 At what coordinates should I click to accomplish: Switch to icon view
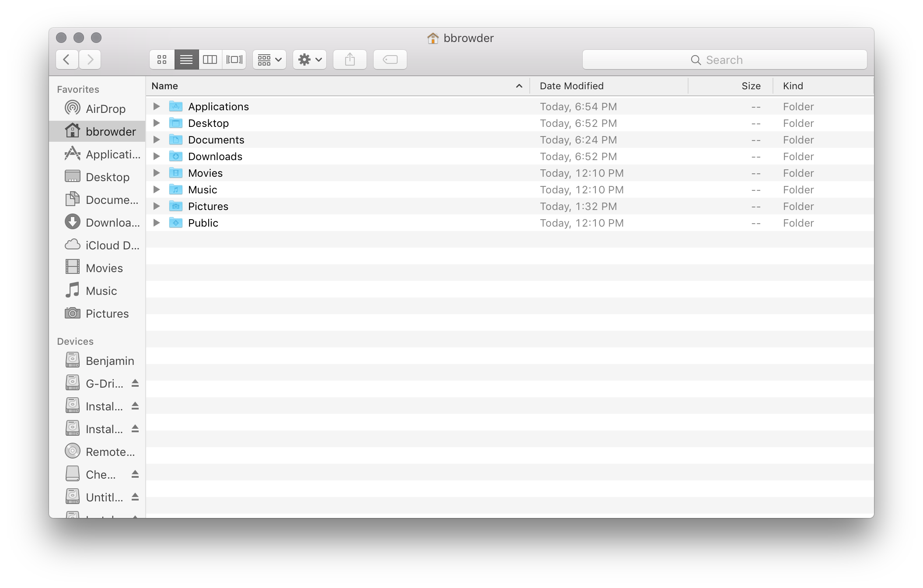click(x=162, y=59)
